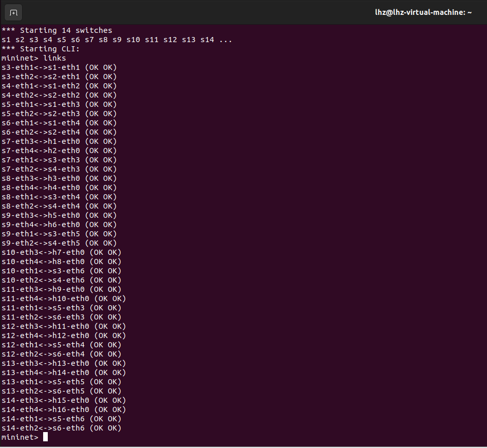This screenshot has width=487, height=448.
Task: Select the line s4-eth2<->s2-eth2
Action: (59, 95)
